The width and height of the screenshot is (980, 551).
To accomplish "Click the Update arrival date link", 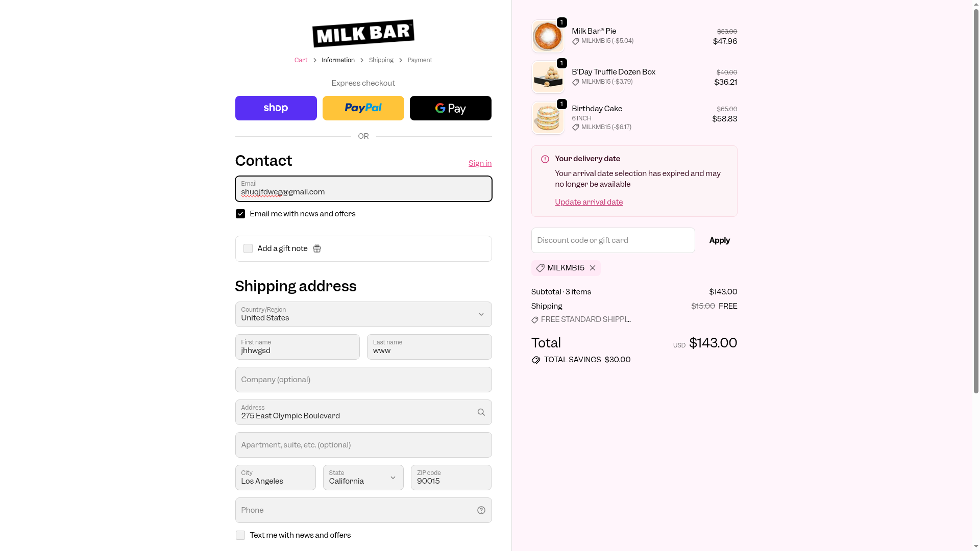I will coord(589,202).
